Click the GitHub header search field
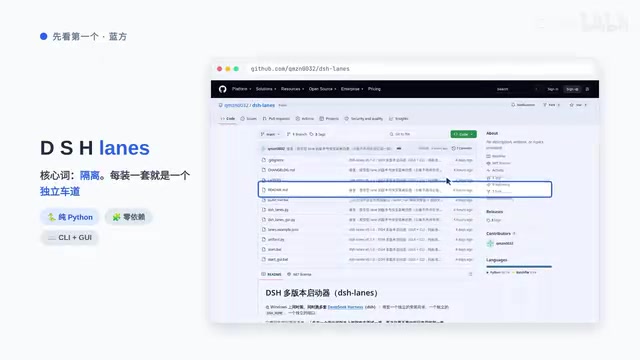Screen dimensions: 640x360 [516, 89]
